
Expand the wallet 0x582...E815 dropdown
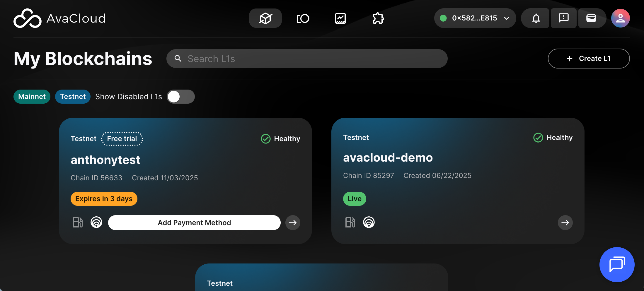[x=475, y=18]
